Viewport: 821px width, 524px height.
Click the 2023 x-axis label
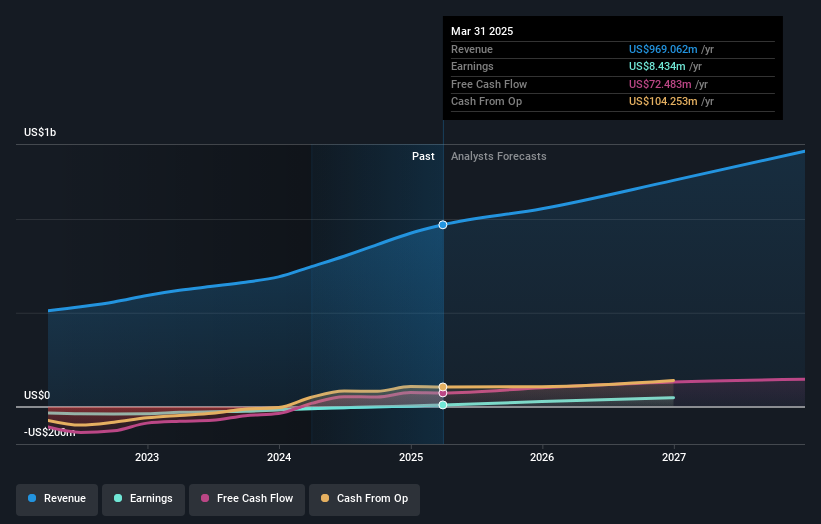click(147, 457)
